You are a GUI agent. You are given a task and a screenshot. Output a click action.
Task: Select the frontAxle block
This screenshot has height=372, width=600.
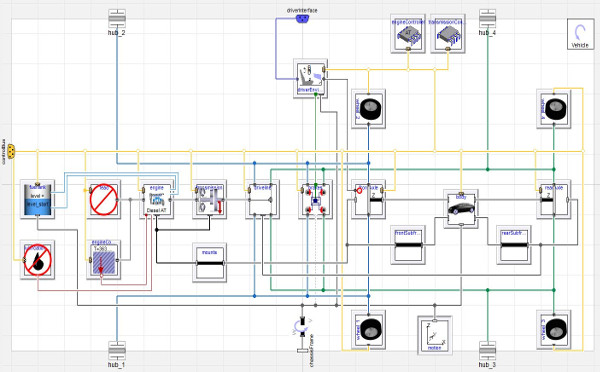coord(368,199)
